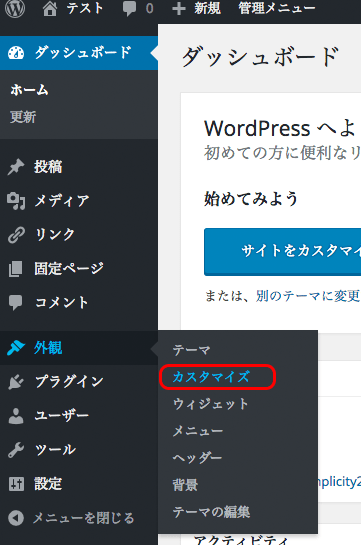Screen dimensions: 361x545
Task: Select ヘッダー in the 外観 flyout
Action: [197, 458]
